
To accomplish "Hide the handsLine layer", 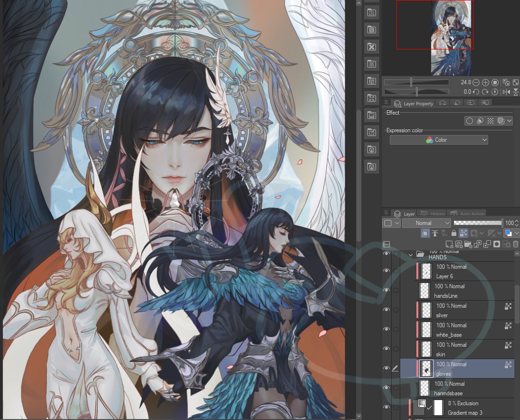I will [386, 290].
